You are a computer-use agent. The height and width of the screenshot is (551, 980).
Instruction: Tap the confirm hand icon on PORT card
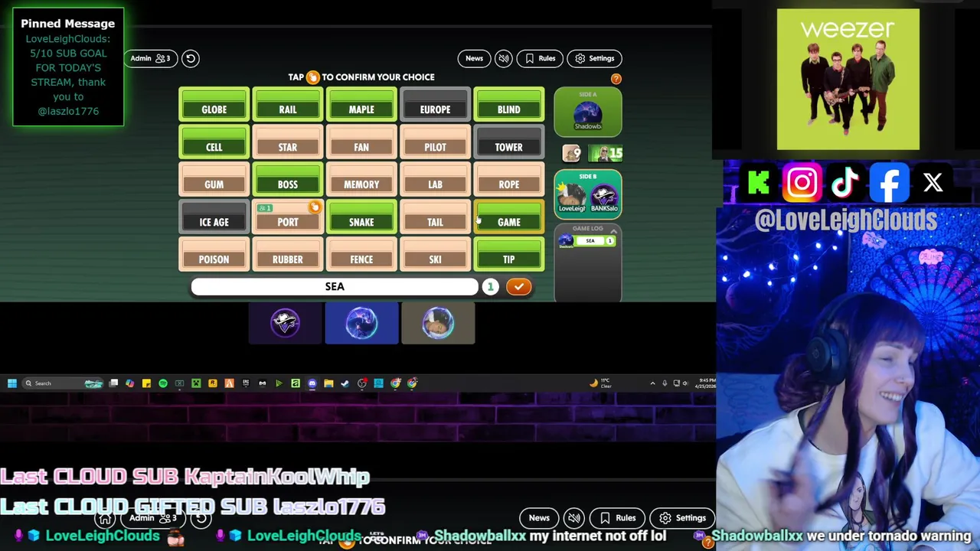click(x=314, y=207)
